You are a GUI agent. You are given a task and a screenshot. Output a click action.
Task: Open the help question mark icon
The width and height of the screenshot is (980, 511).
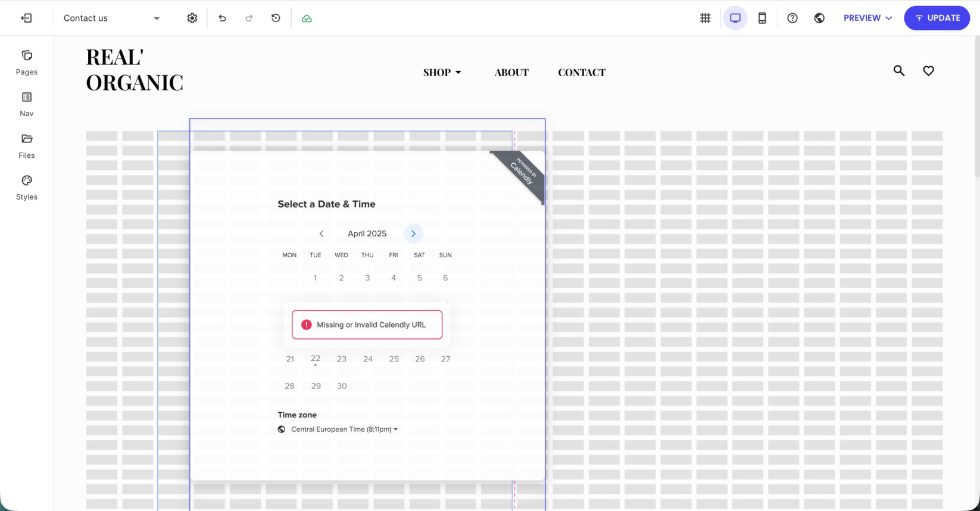pyautogui.click(x=792, y=18)
